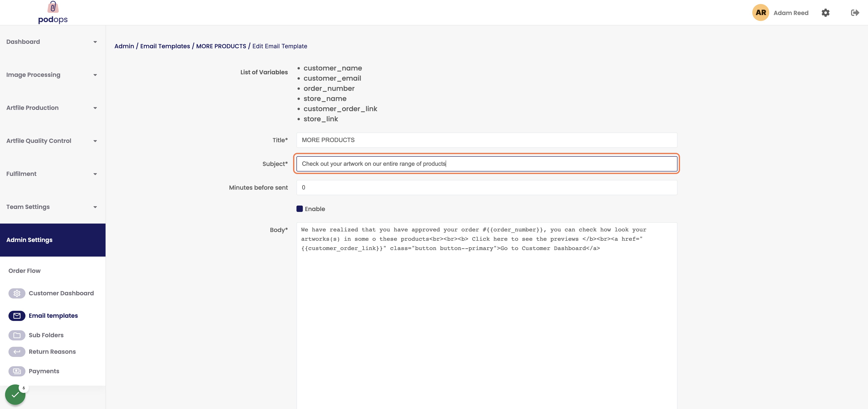Open the green checkmark badge widget
This screenshot has width=868, height=409.
15,395
